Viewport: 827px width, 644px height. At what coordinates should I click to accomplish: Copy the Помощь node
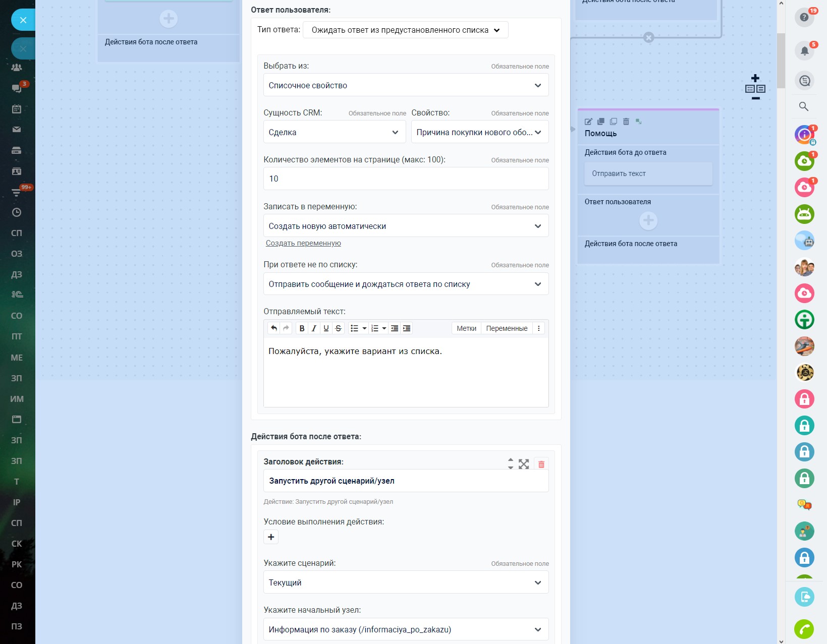point(614,122)
